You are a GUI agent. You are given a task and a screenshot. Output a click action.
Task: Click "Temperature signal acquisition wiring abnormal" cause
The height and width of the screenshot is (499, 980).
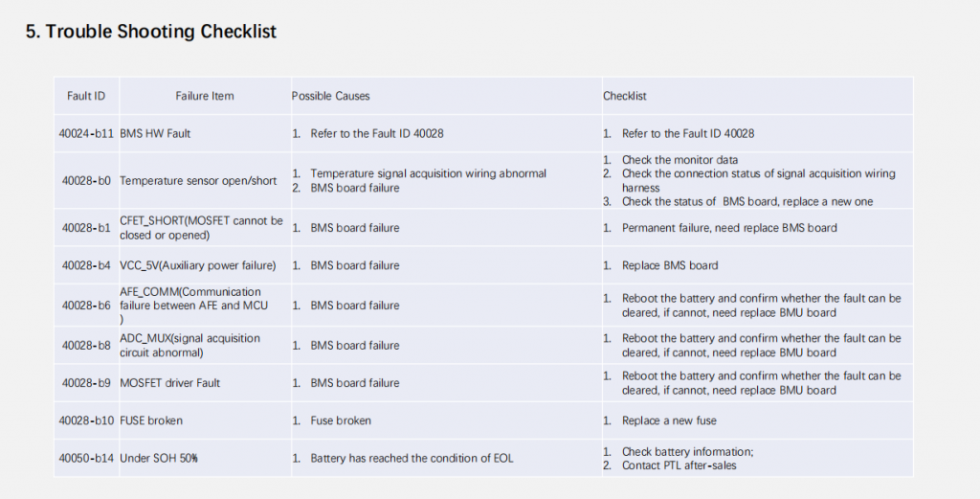tap(428, 173)
